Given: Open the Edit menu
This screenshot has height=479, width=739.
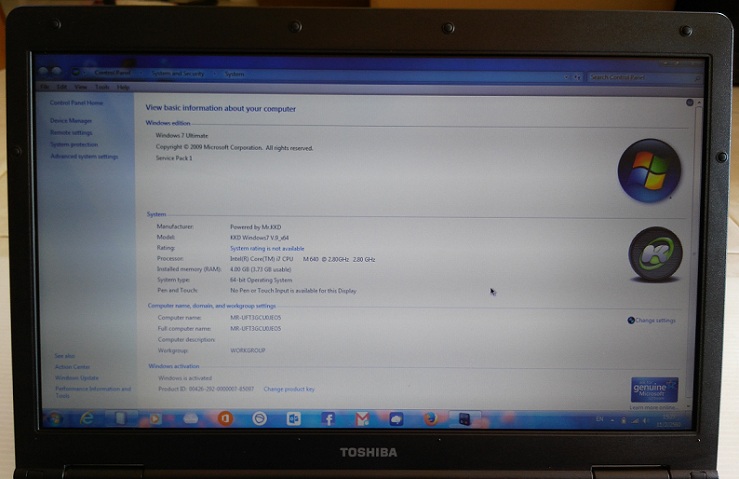Looking at the screenshot, I should pos(62,87).
